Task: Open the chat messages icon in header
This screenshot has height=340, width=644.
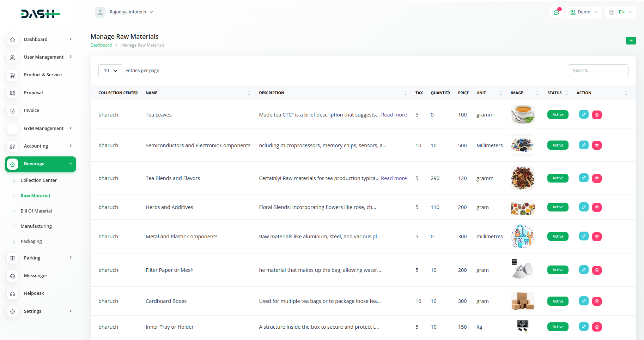Action: 556,12
